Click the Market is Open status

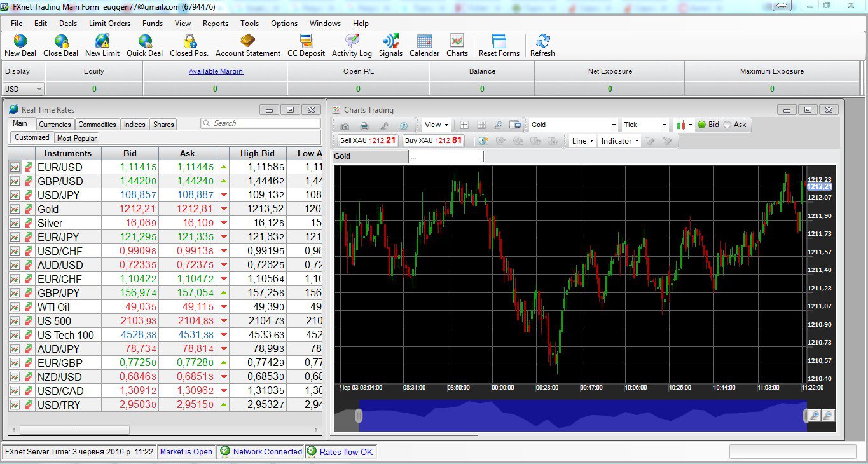[x=186, y=452]
